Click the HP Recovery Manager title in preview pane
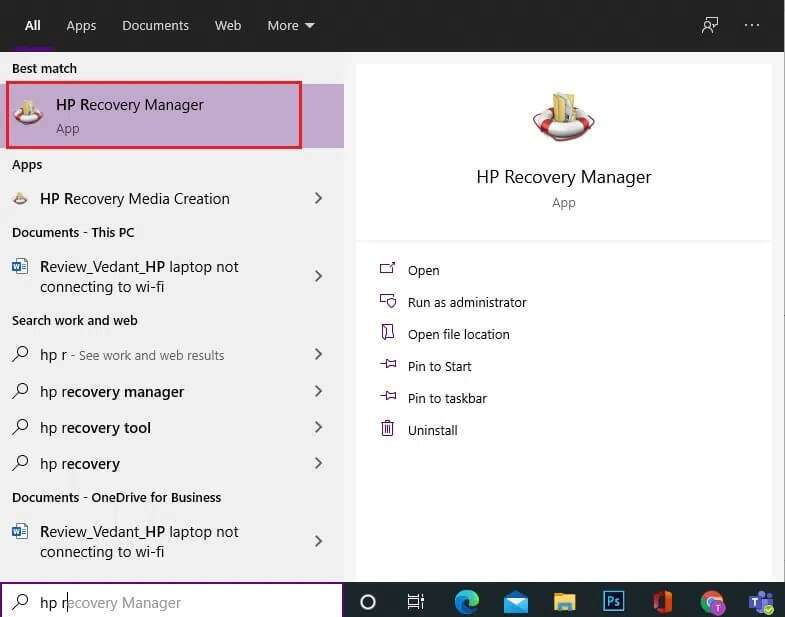This screenshot has width=785, height=617. (564, 177)
